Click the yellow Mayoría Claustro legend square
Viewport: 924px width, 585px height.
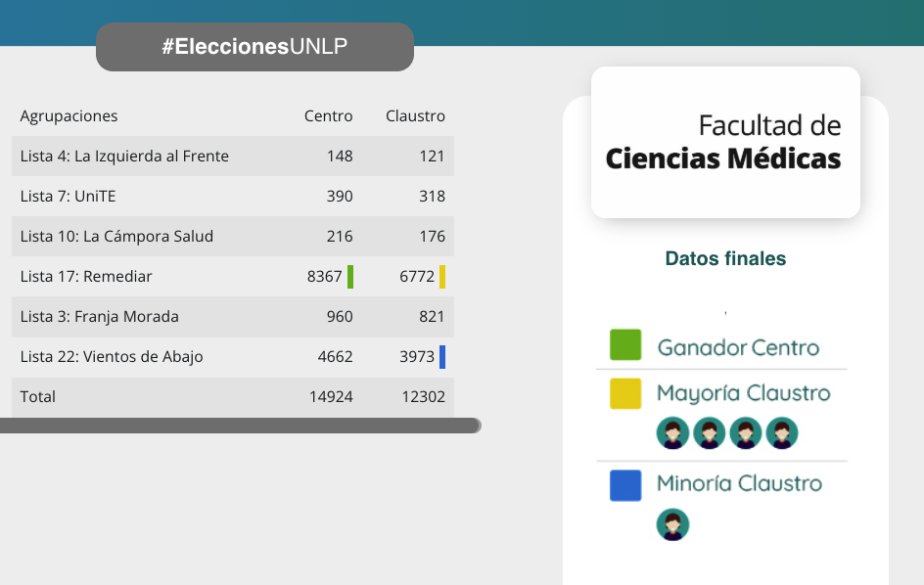[x=625, y=393]
